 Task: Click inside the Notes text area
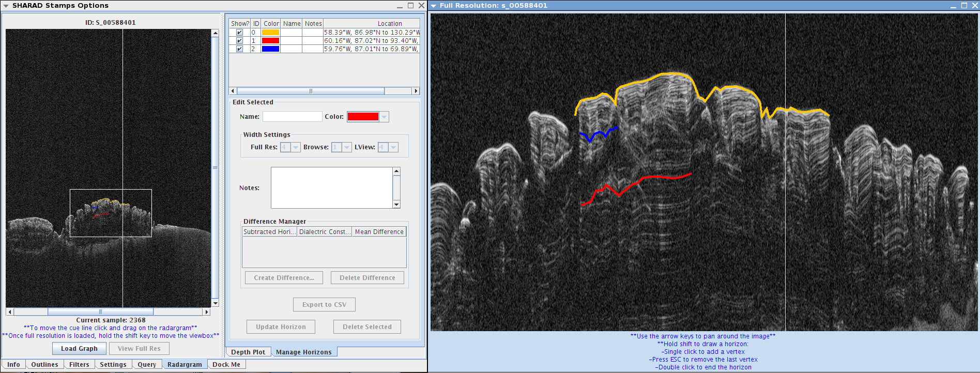pos(332,188)
